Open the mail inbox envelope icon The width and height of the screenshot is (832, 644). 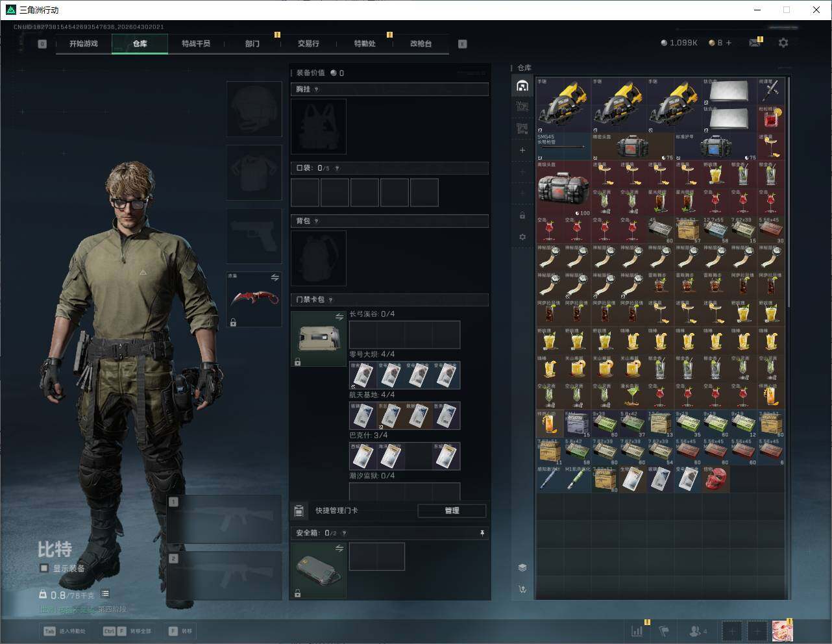(754, 43)
